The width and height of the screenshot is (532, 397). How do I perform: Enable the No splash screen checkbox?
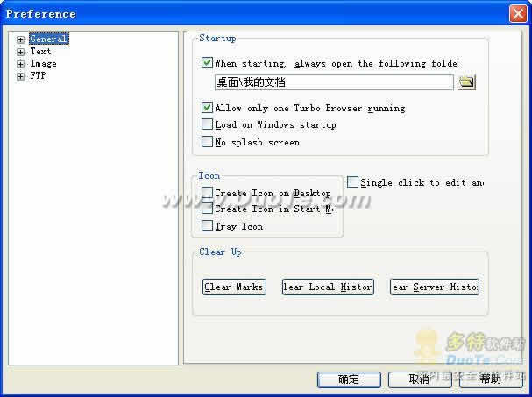pyautogui.click(x=207, y=142)
